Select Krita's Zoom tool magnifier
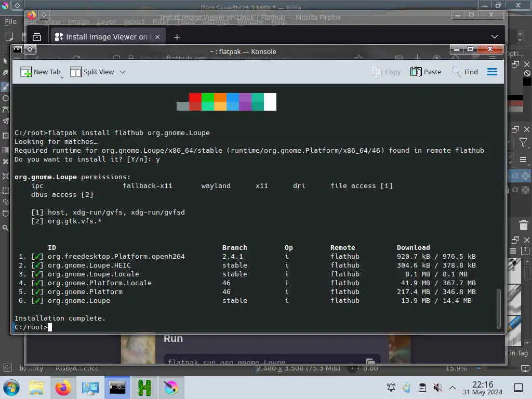The height and width of the screenshot is (399, 532). pyautogui.click(x=5, y=228)
